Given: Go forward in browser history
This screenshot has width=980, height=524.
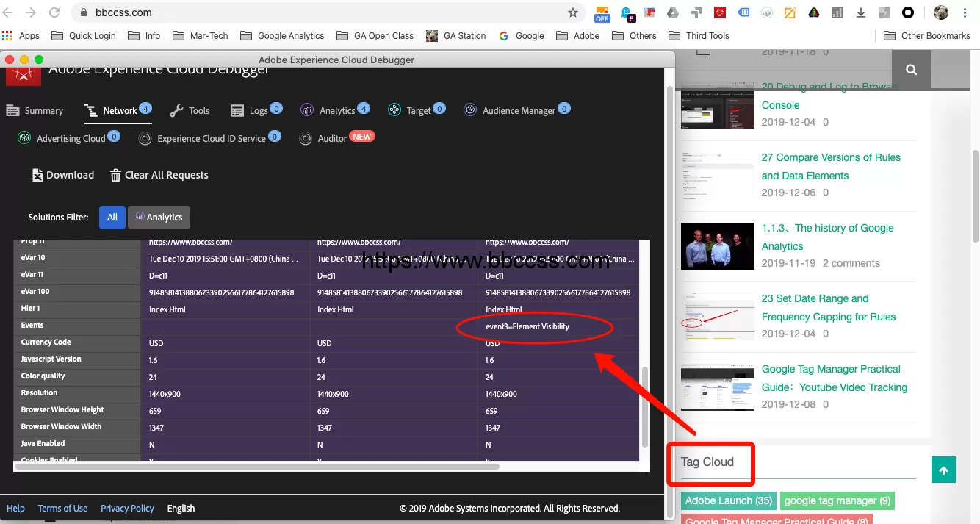Looking at the screenshot, I should click(x=31, y=12).
